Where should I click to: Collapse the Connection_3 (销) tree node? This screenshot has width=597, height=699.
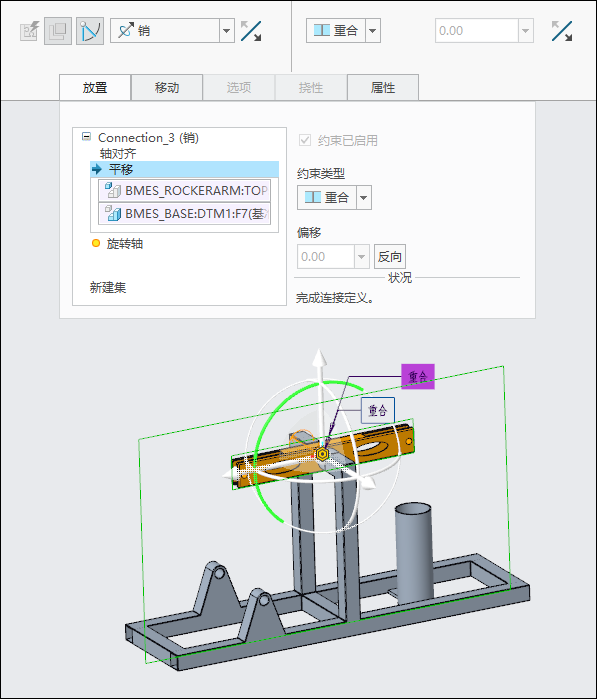pyautogui.click(x=86, y=137)
